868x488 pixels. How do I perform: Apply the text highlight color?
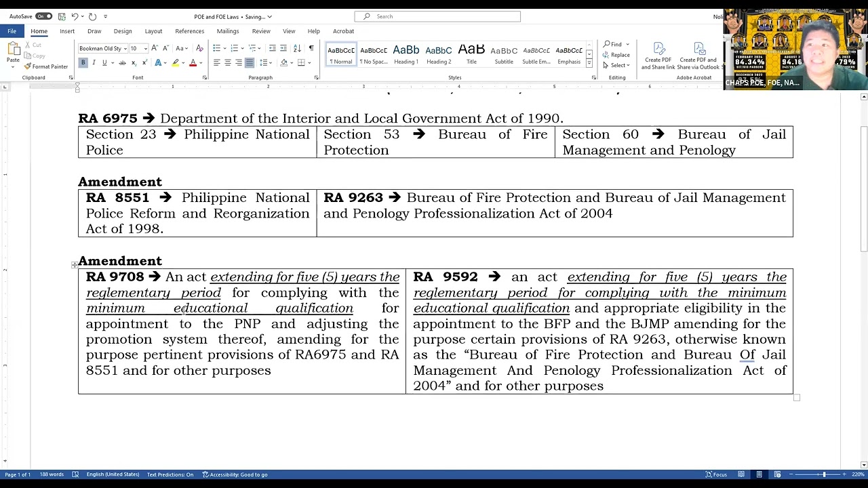point(175,62)
